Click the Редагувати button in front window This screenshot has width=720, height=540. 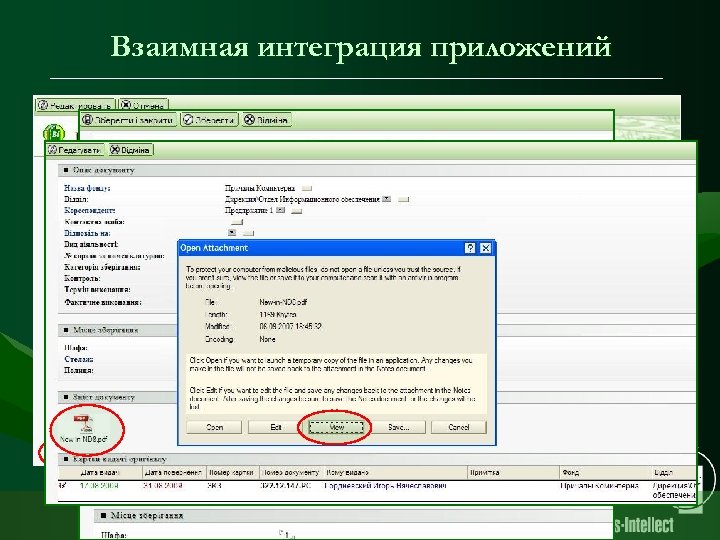75,150
